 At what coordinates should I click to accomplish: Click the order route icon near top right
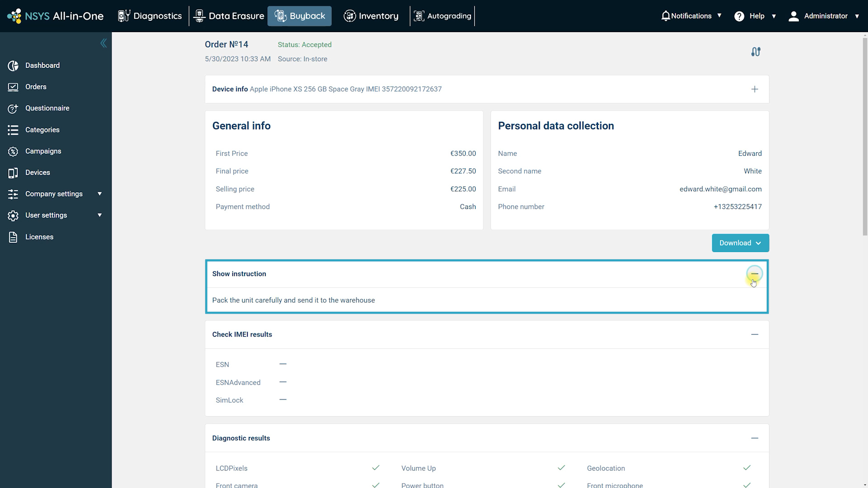point(756,52)
